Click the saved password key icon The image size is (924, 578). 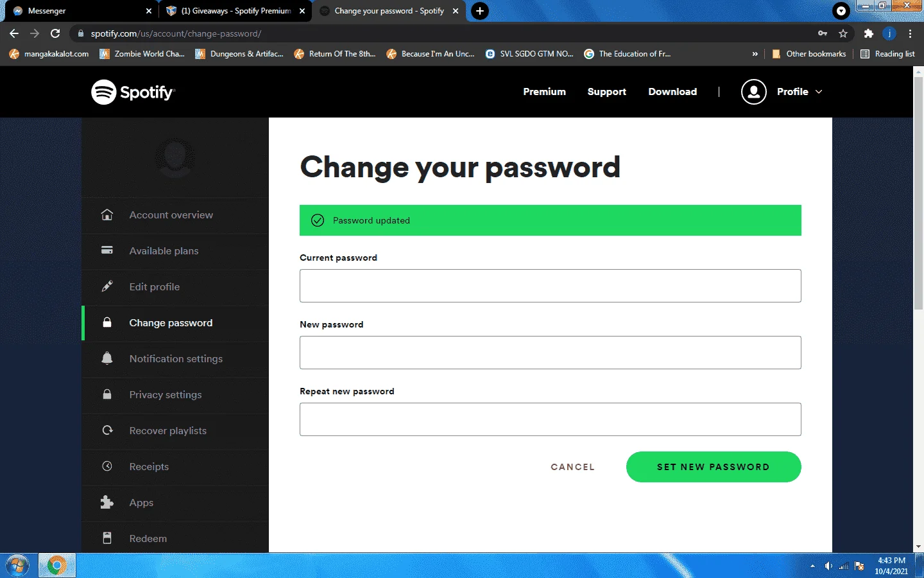(x=823, y=33)
